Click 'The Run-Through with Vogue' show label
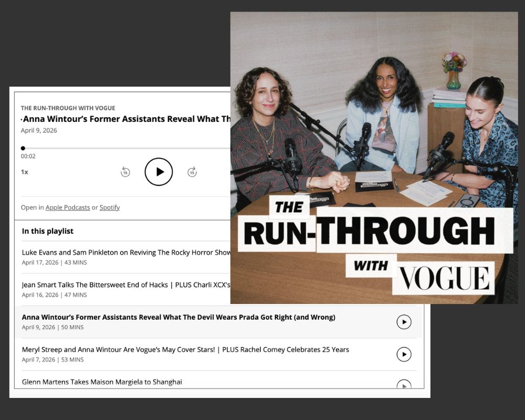The height and width of the screenshot is (420, 525). click(x=68, y=108)
